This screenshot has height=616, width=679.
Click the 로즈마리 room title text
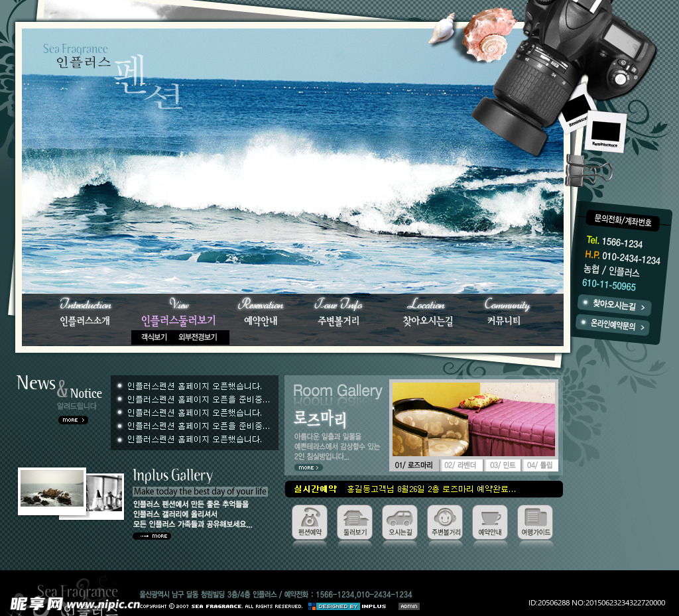[320, 419]
